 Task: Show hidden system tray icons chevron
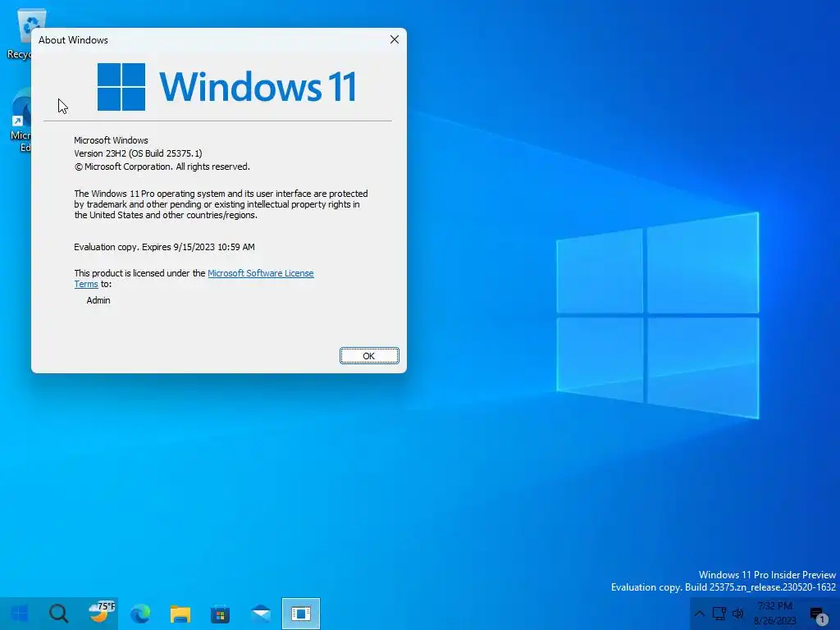pos(699,614)
